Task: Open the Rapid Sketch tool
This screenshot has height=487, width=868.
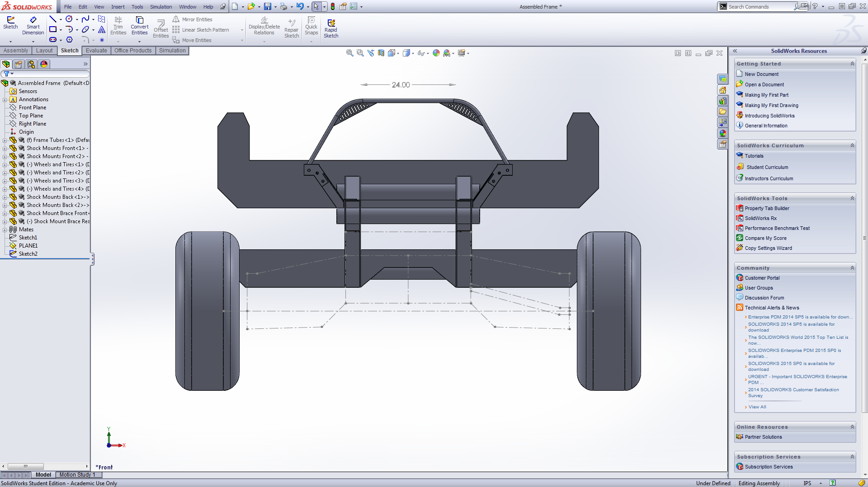Action: [331, 28]
